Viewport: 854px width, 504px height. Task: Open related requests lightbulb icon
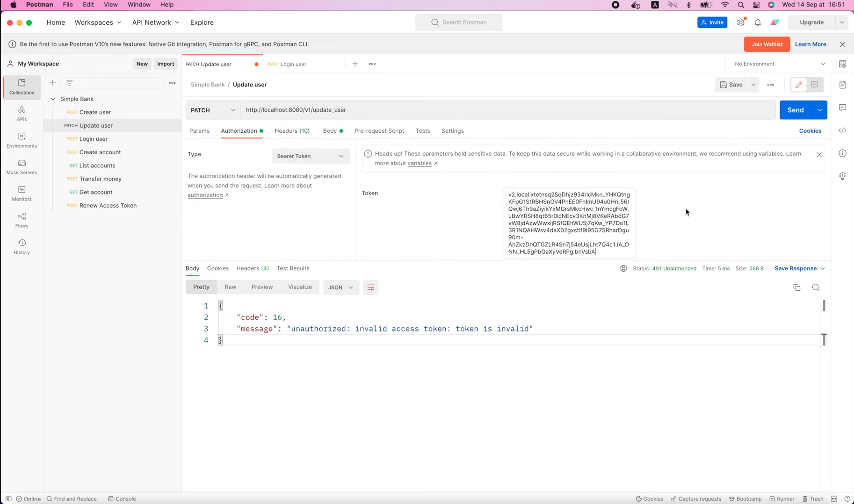tap(842, 176)
